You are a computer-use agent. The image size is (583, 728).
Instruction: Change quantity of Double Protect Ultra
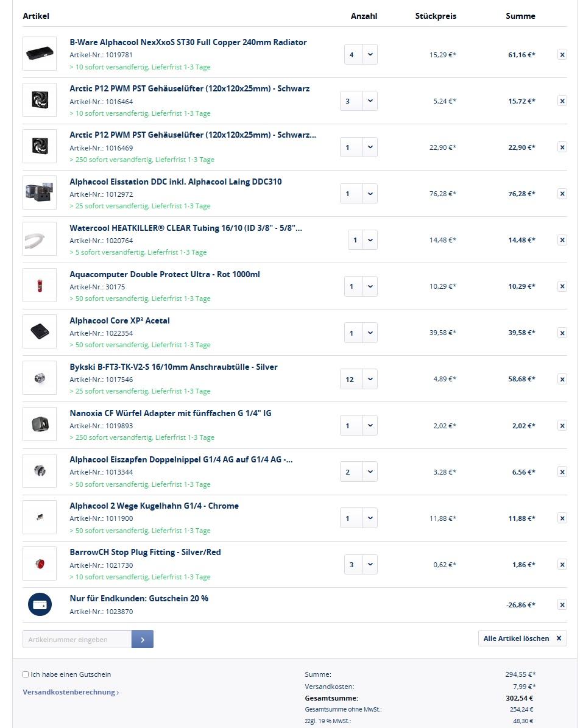(361, 286)
